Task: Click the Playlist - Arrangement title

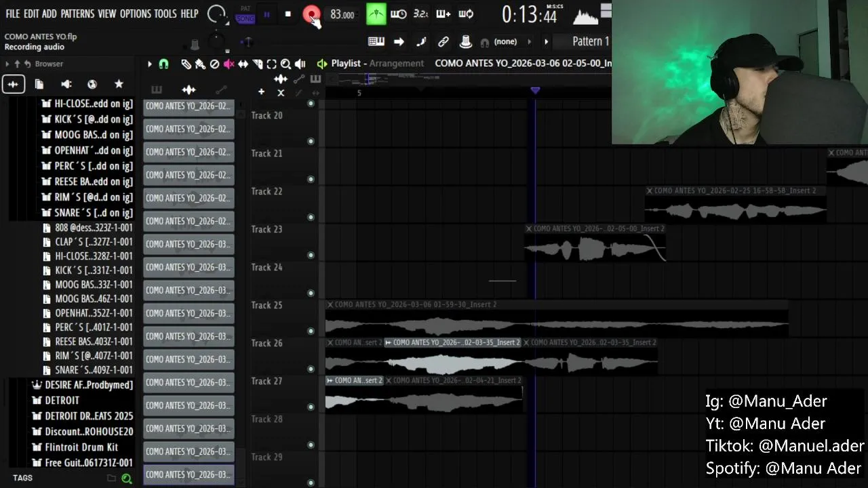Action: (x=378, y=63)
